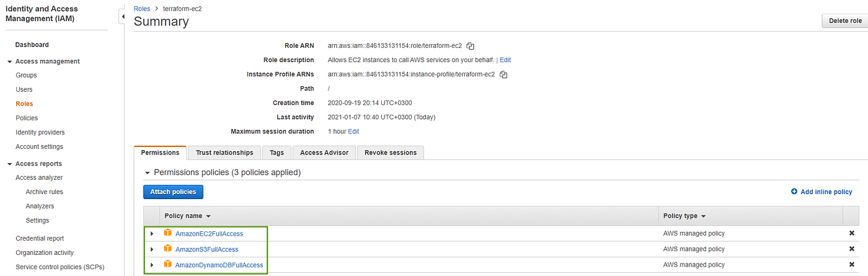Image resolution: width=868 pixels, height=276 pixels.
Task: Detach AmazonEC2FullAccess with its X icon
Action: pyautogui.click(x=851, y=233)
